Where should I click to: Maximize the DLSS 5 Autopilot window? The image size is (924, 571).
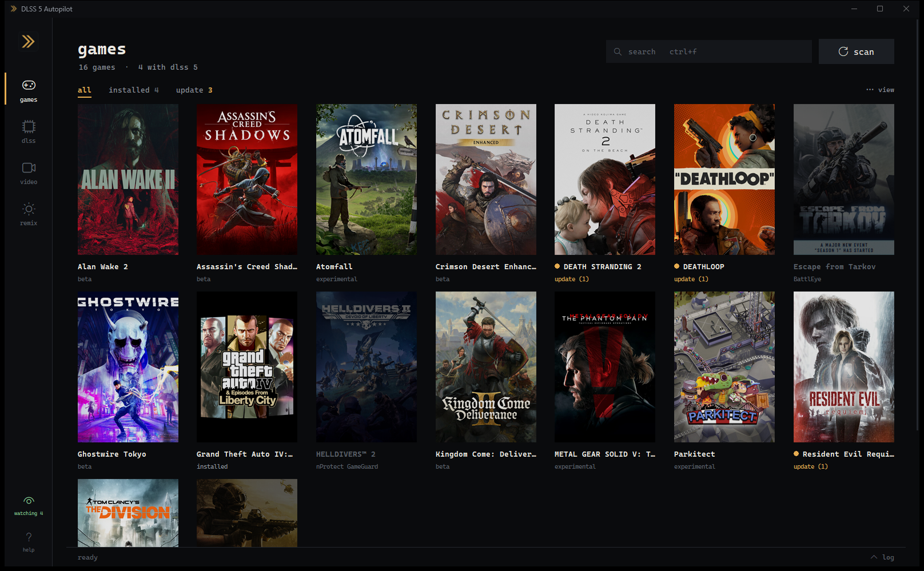tap(880, 9)
